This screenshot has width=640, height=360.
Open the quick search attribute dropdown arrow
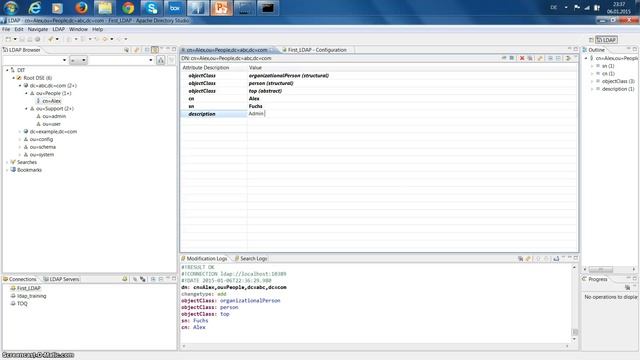64,60
